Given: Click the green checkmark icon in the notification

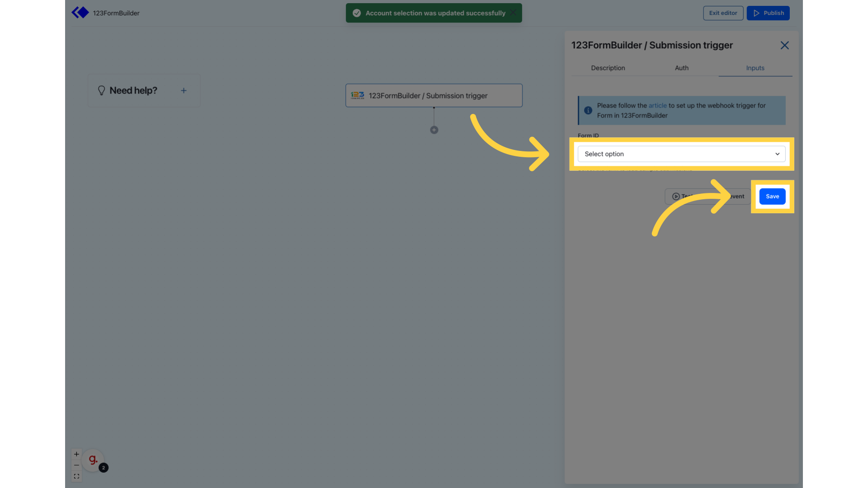Looking at the screenshot, I should 357,13.
